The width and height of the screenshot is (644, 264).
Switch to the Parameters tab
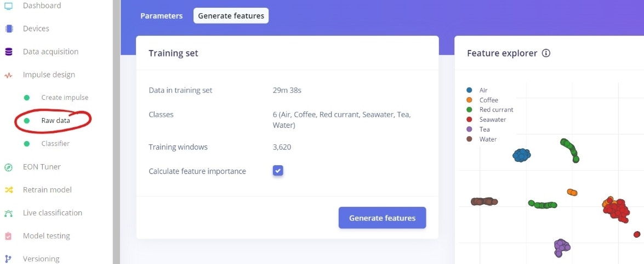click(161, 16)
